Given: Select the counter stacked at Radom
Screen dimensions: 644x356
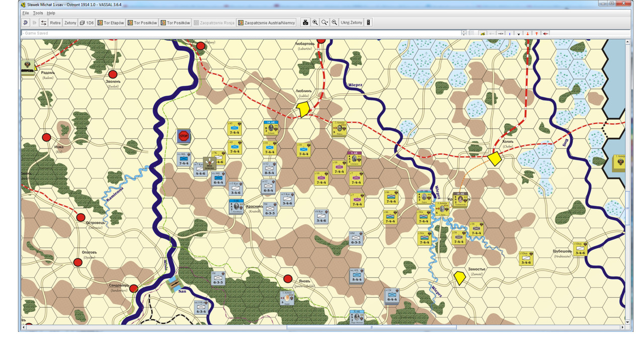Looking at the screenshot, I should pos(28,68).
